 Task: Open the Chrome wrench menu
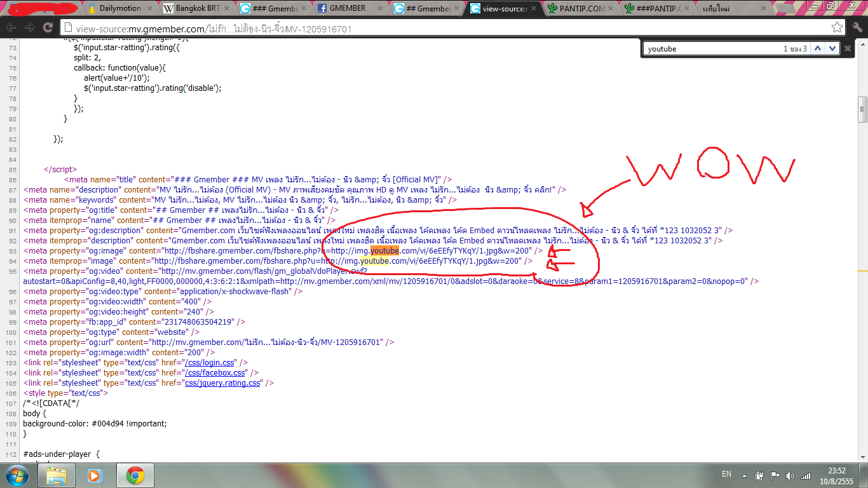857,28
